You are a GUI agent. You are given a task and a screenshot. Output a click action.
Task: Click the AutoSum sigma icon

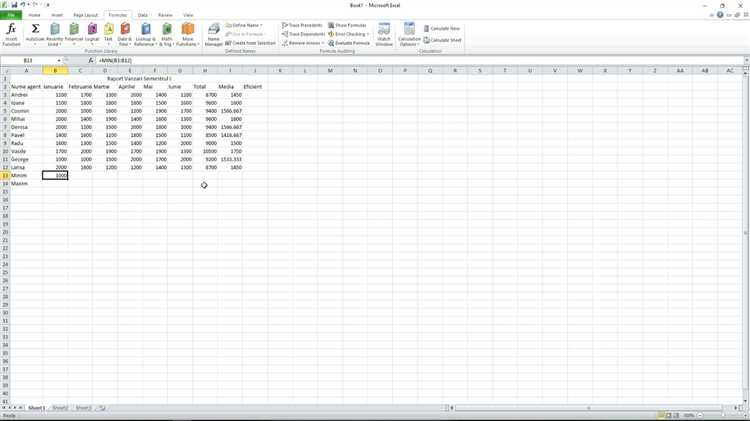click(35, 29)
